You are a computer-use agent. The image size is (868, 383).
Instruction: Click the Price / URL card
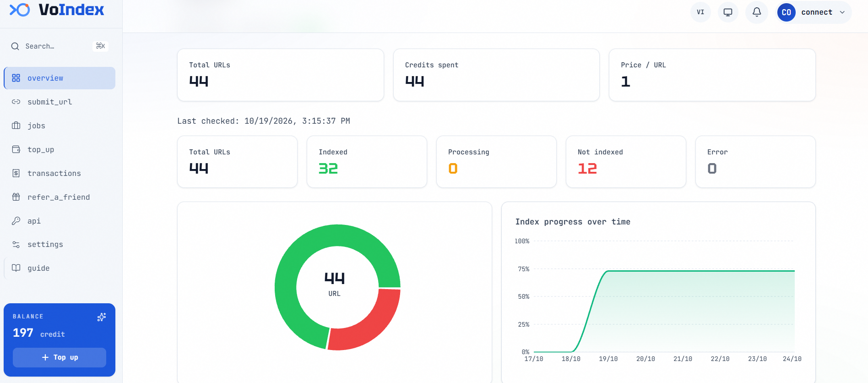[712, 75]
